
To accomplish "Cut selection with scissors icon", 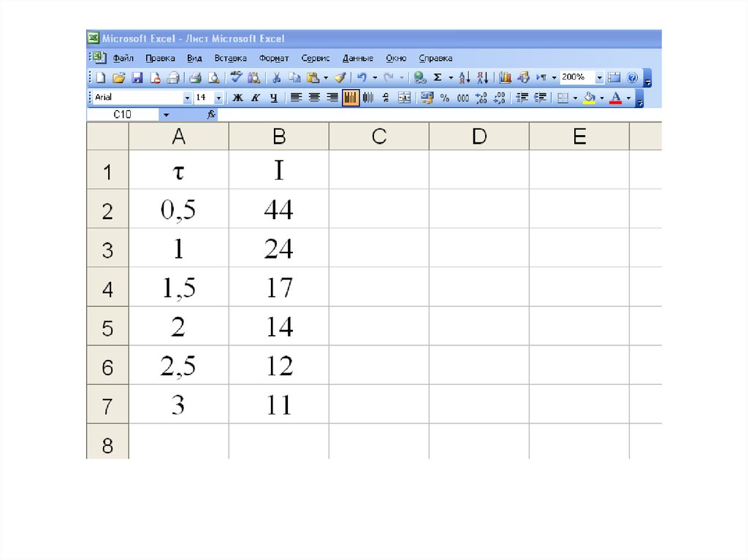I will [x=276, y=77].
